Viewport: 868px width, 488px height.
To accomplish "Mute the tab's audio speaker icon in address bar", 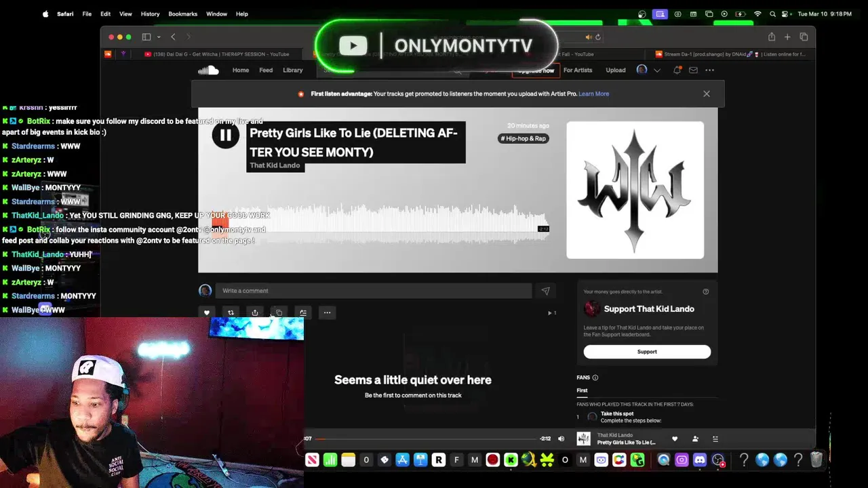I will (589, 37).
